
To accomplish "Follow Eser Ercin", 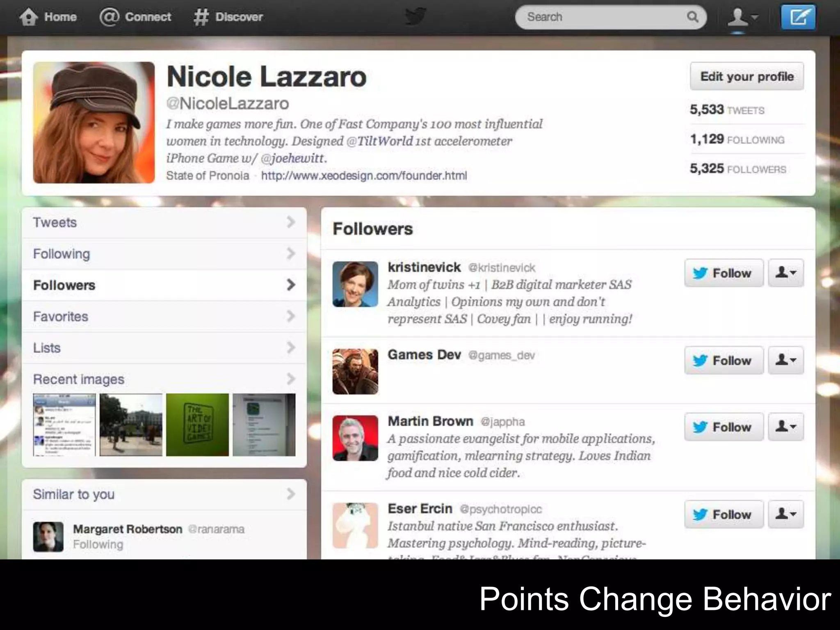I will tap(724, 514).
